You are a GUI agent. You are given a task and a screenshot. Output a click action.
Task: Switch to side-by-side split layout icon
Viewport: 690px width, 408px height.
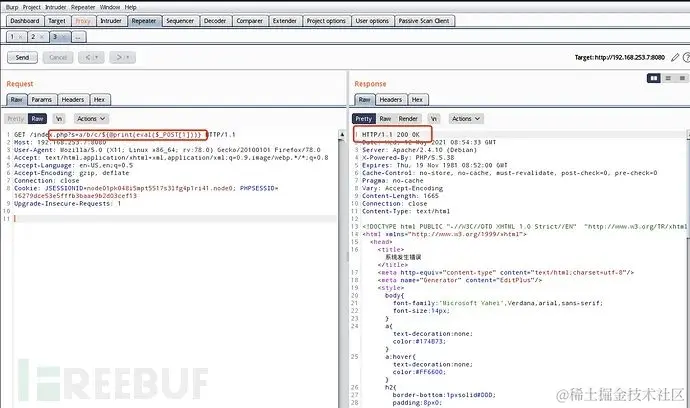[653, 78]
